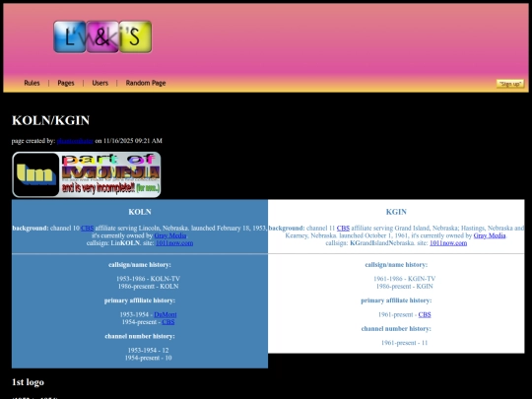
Task: Click KOLN 'channel number history:' heading
Action: (140, 336)
